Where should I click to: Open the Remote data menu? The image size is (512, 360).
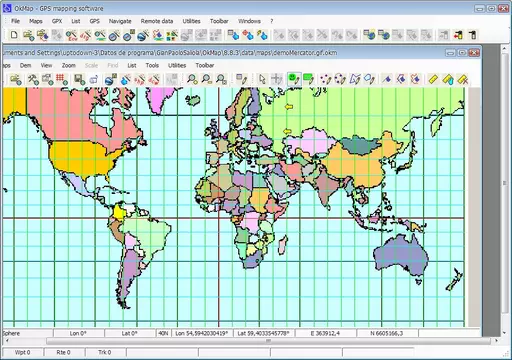click(x=157, y=21)
